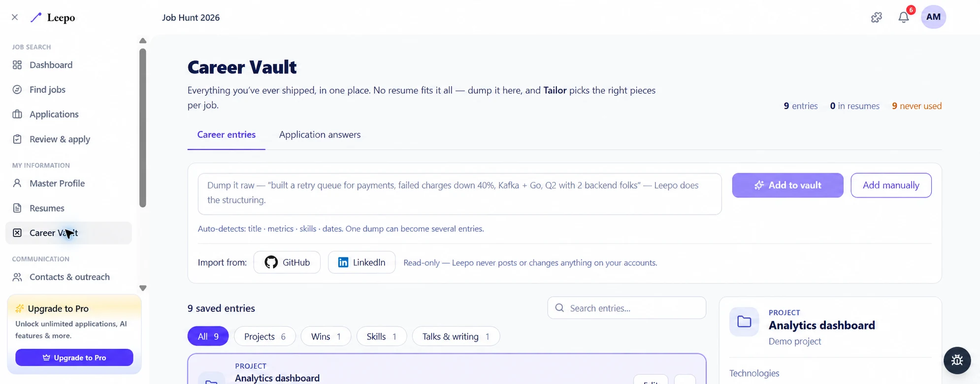
Task: Click the bug report floating icon
Action: 957,360
